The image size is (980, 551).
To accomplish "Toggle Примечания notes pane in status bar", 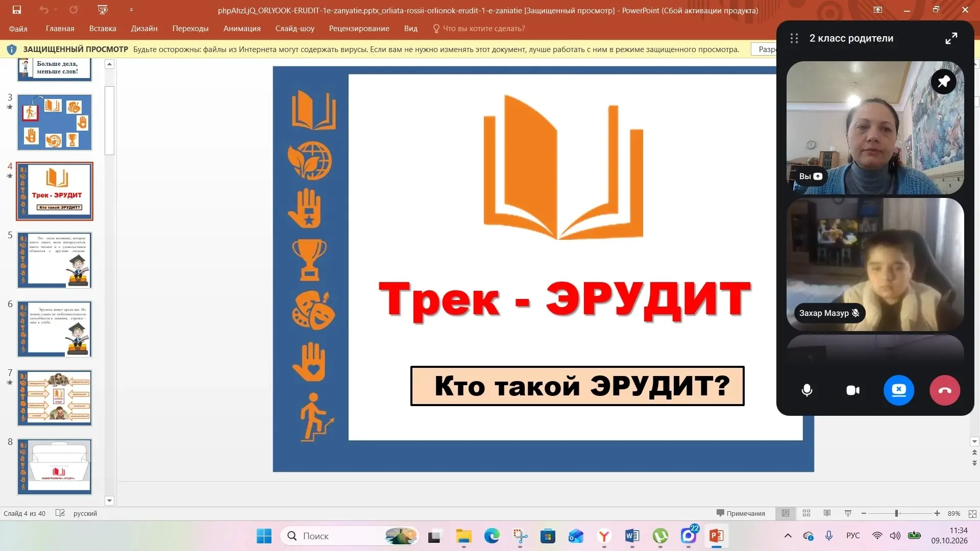I will pyautogui.click(x=741, y=513).
